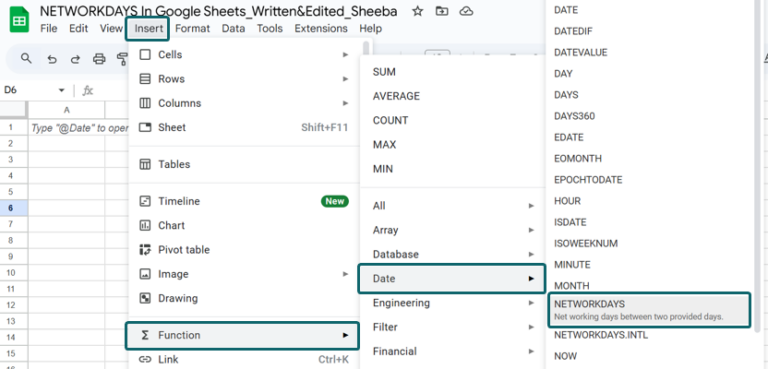Open the name box dropdown arrow
This screenshot has width=768, height=369.
coord(62,90)
